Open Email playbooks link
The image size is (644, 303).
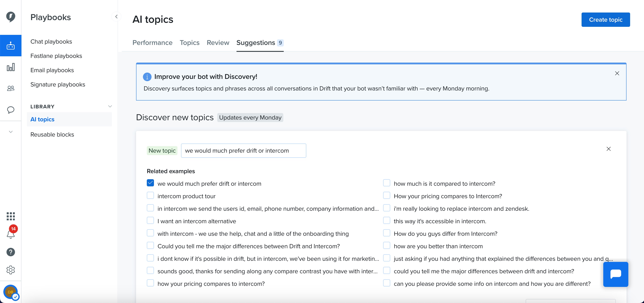pos(52,70)
